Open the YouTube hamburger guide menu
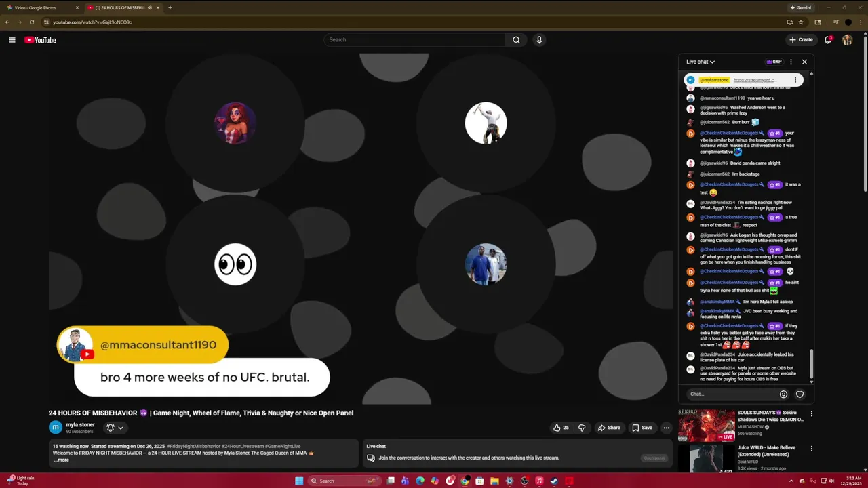The image size is (868, 488). point(12,40)
